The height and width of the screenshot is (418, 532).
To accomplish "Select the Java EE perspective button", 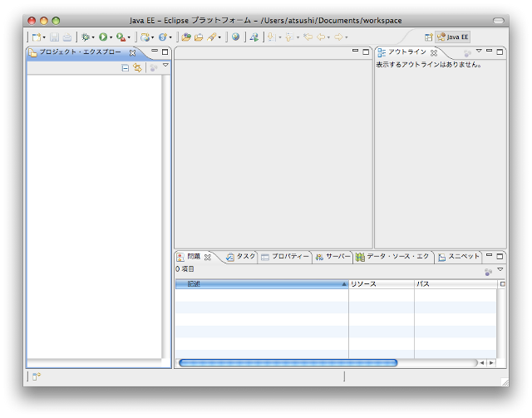I will [x=453, y=37].
